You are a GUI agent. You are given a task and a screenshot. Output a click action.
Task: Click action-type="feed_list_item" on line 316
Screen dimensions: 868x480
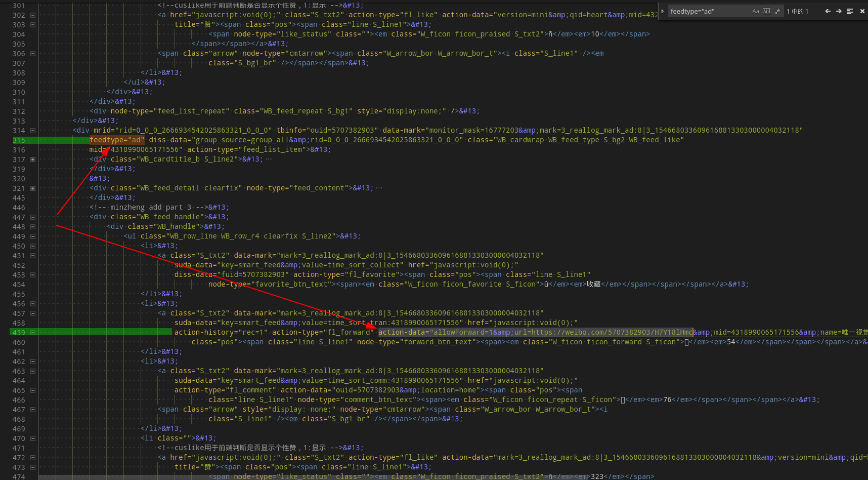(x=246, y=149)
